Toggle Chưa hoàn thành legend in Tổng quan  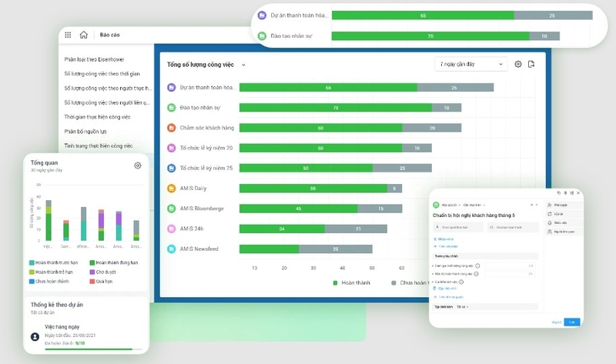(49, 282)
